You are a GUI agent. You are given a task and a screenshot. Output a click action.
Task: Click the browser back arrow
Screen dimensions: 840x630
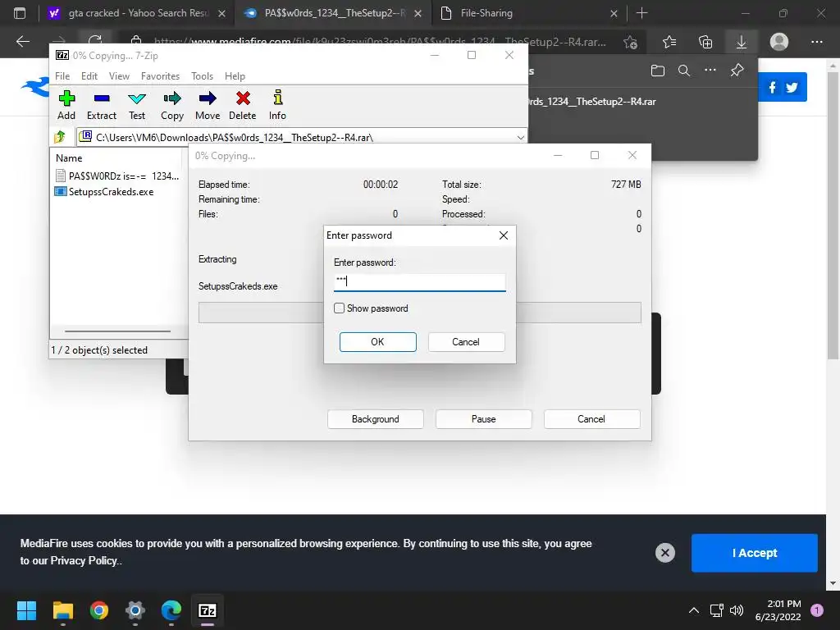[x=22, y=42]
